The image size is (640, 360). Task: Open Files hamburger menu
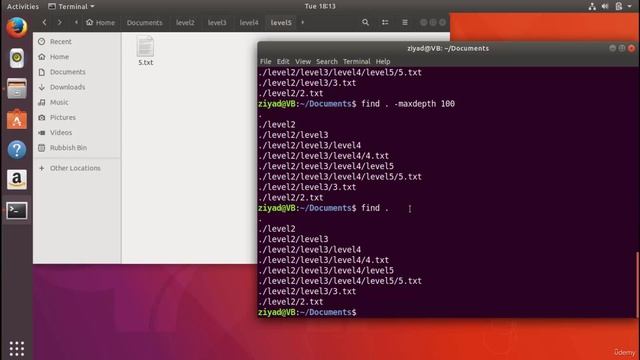coord(404,22)
